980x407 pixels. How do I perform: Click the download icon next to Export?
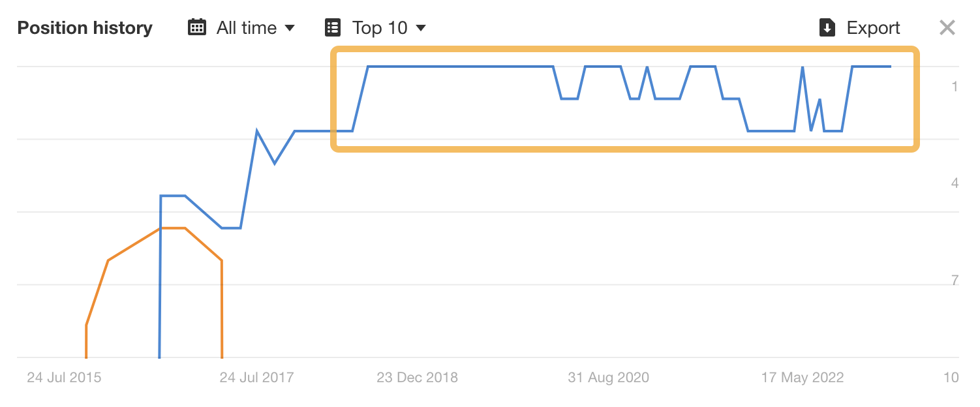[x=827, y=27]
